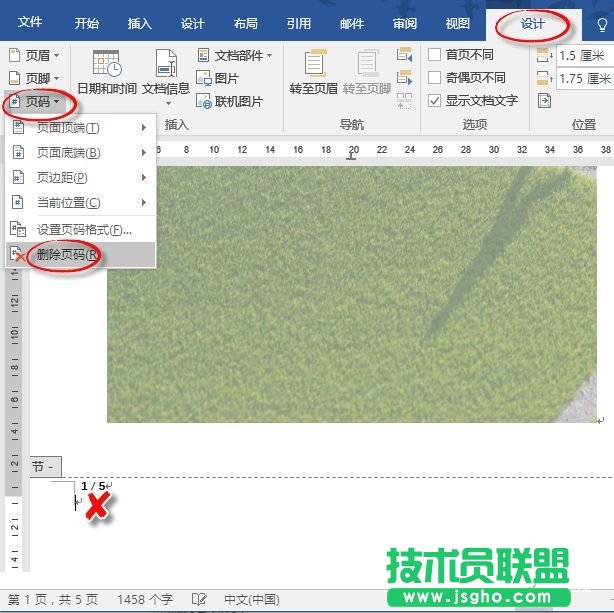Open the 页眉 header dropdown
The height and width of the screenshot is (613, 614).
(x=34, y=55)
